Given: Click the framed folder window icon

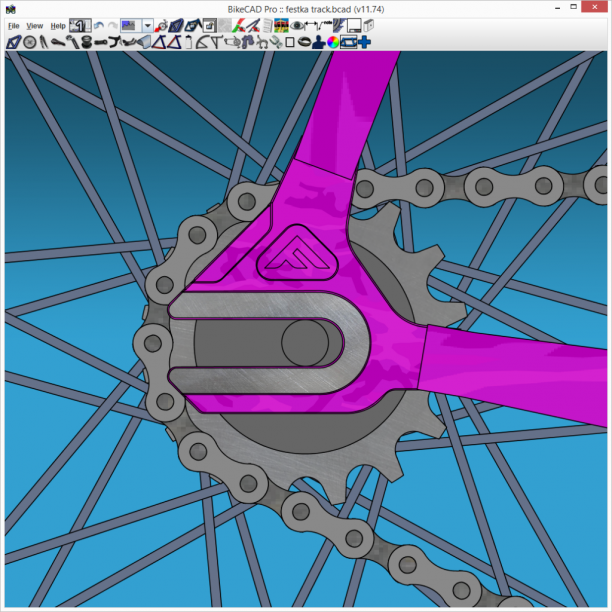Looking at the screenshot, I should (210, 26).
